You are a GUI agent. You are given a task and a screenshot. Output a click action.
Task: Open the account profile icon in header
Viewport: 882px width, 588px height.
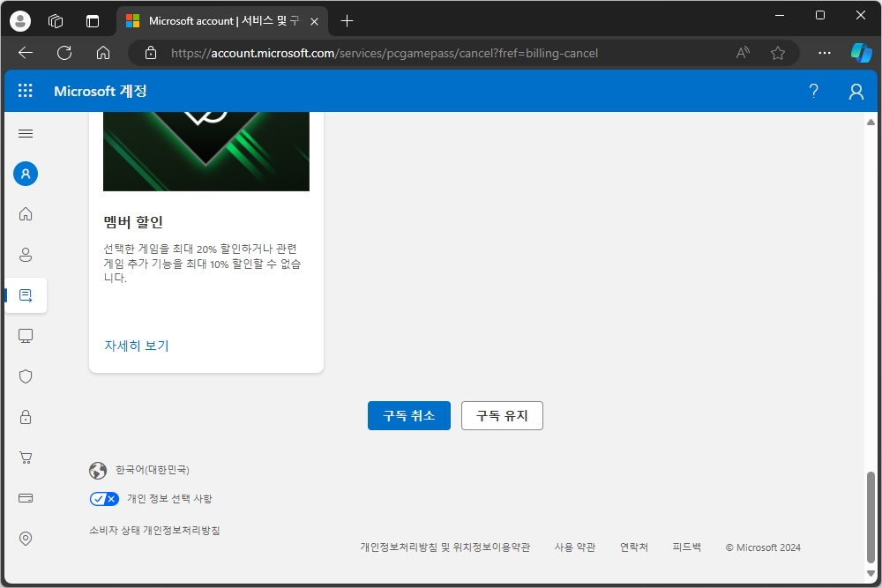click(x=856, y=91)
